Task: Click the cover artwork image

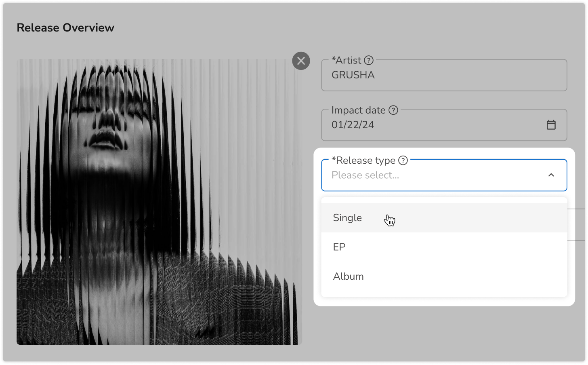Action: click(159, 202)
